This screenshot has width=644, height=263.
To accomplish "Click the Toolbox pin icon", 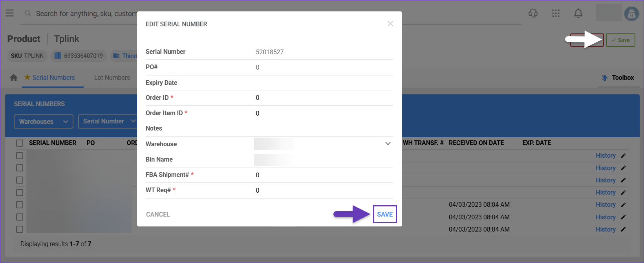I will pos(605,78).
